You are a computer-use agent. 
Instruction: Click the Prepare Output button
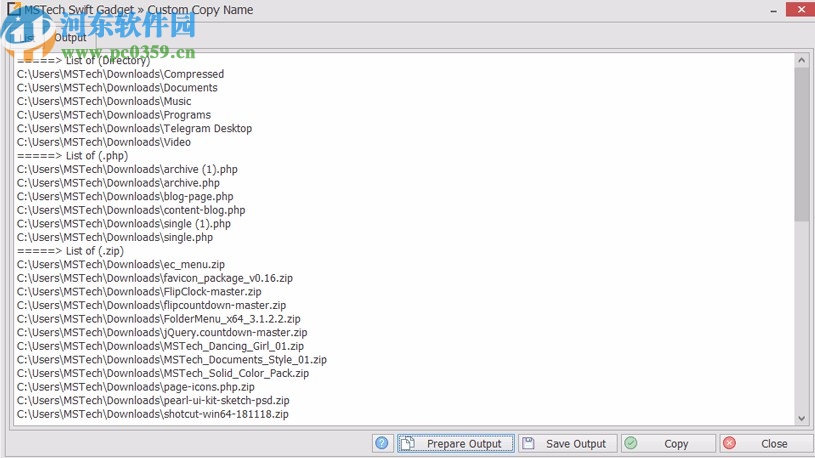coord(456,443)
